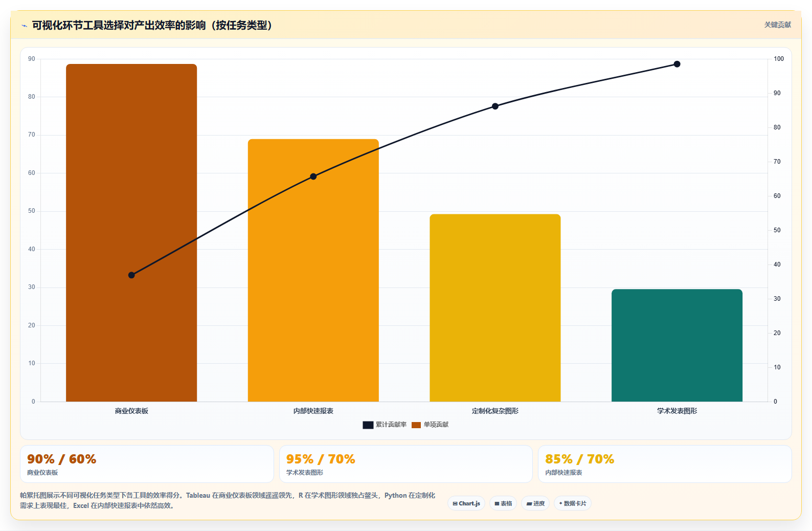Click the x-axis label 学术发表图形
The width and height of the screenshot is (812, 531).
(677, 411)
